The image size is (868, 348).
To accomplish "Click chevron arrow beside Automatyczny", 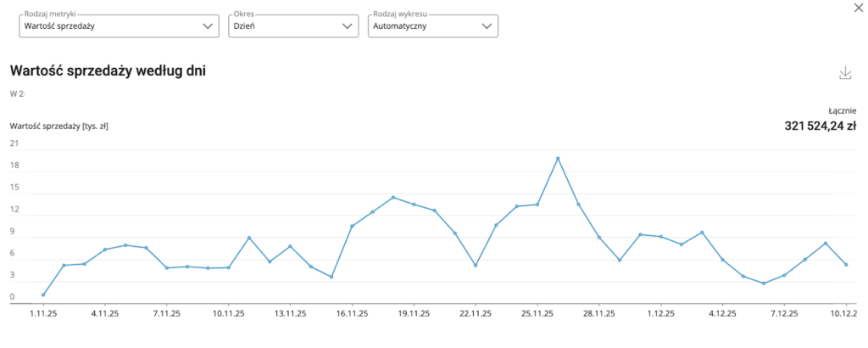I will click(x=487, y=26).
